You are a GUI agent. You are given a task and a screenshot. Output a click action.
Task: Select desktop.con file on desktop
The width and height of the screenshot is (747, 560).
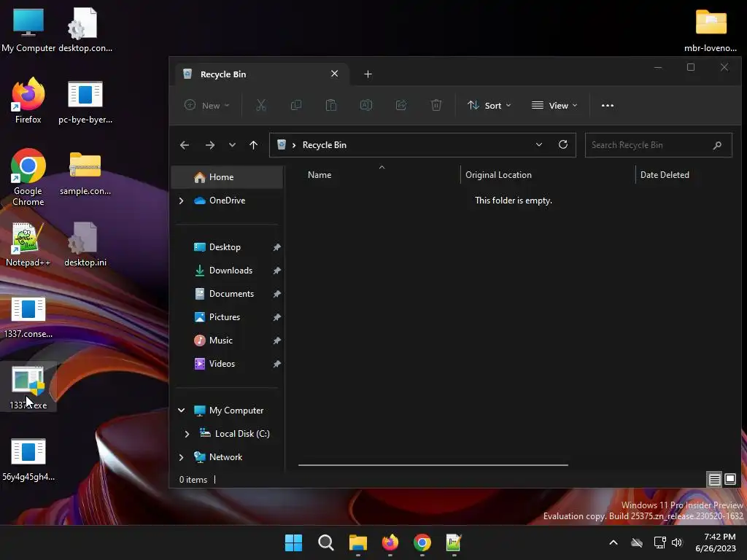pos(85,29)
